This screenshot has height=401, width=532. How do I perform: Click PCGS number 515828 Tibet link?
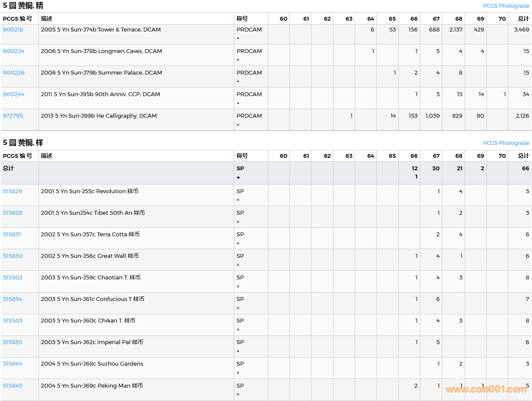(x=13, y=213)
